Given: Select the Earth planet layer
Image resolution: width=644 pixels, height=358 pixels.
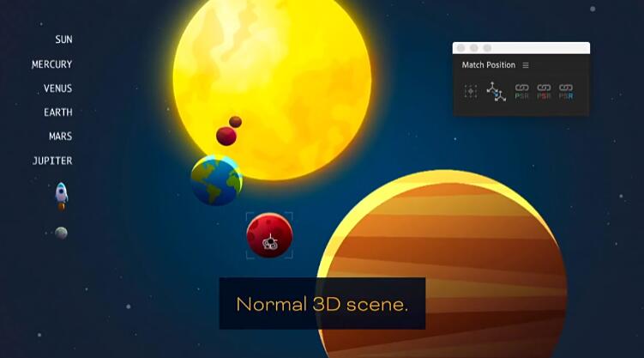Looking at the screenshot, I should click(216, 180).
